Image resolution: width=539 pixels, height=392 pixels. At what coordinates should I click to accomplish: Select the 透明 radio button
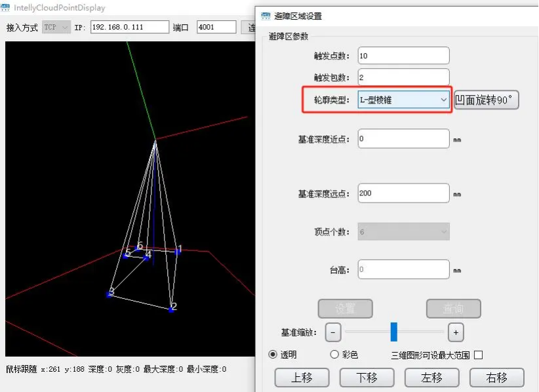[273, 354]
